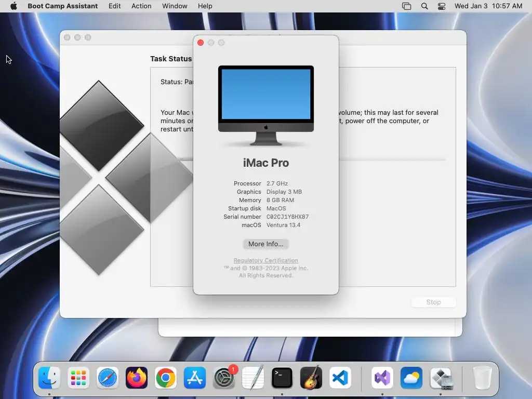Launch Firefox from the Dock
This screenshot has width=532, height=399.
[x=137, y=378]
